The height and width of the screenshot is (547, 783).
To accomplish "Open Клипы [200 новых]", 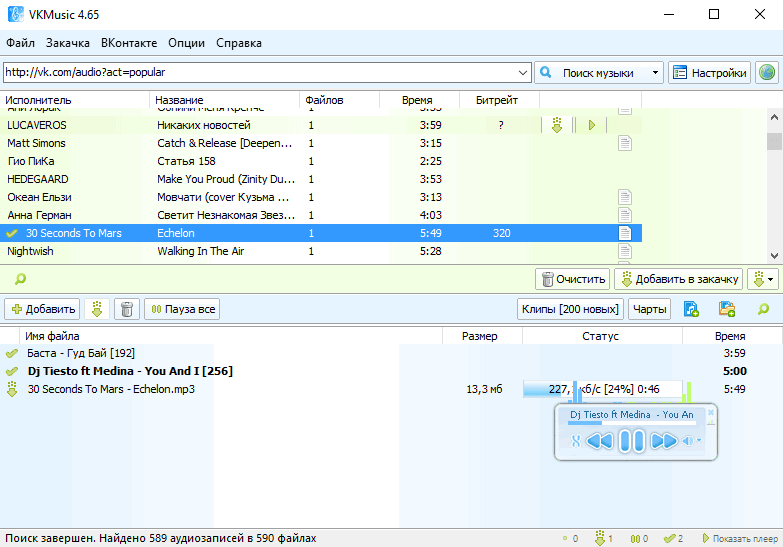I will tap(570, 309).
